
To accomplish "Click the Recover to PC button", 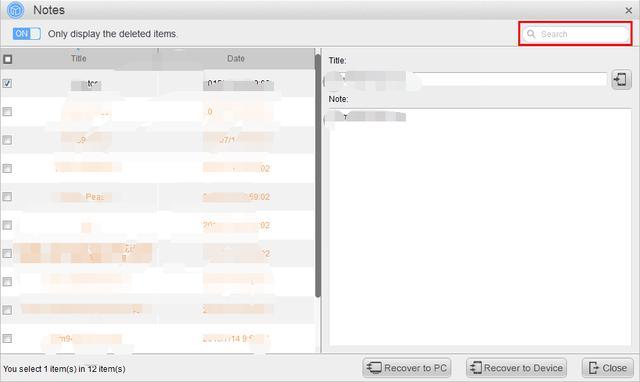I will coord(407,368).
